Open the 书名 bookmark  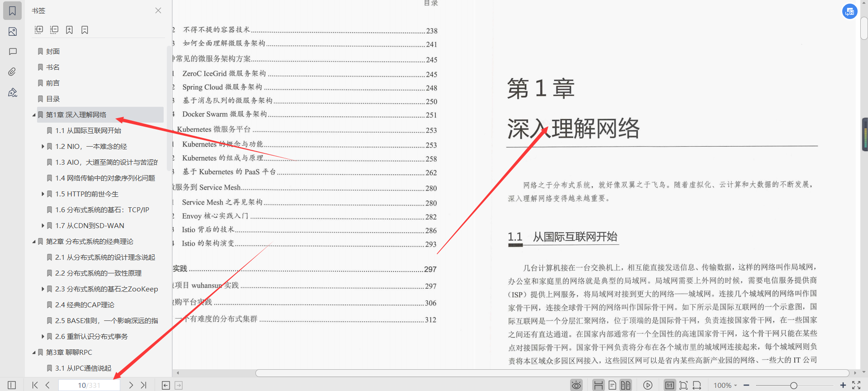52,67
